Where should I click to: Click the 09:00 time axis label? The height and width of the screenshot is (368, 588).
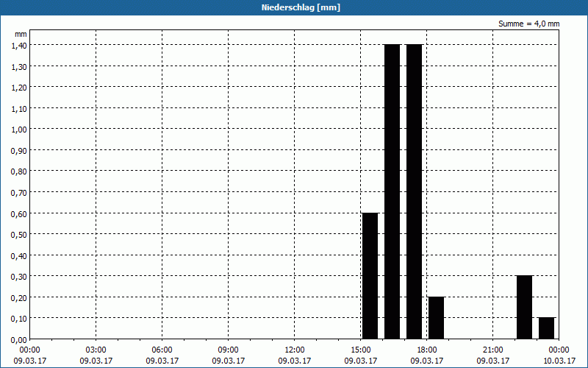(228, 350)
